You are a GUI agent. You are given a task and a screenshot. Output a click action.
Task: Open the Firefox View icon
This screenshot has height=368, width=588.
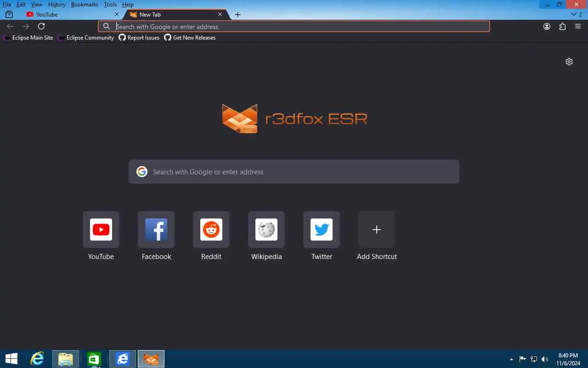click(9, 14)
